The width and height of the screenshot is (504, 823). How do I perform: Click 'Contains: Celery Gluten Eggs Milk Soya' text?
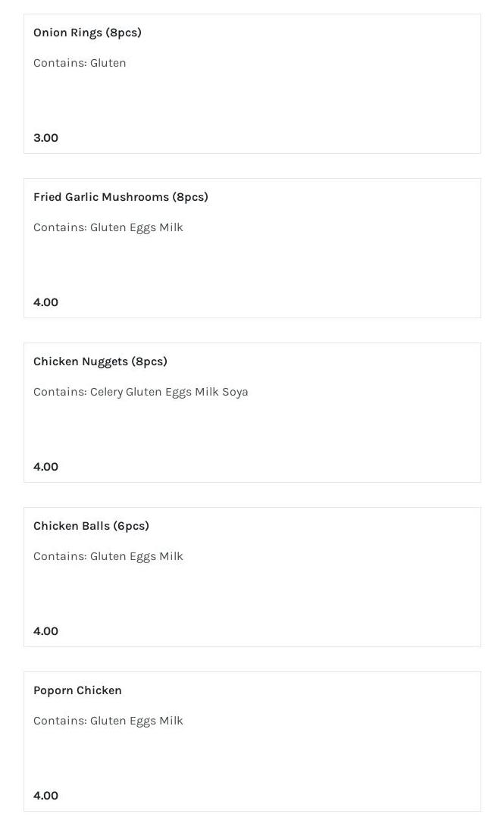tap(141, 392)
